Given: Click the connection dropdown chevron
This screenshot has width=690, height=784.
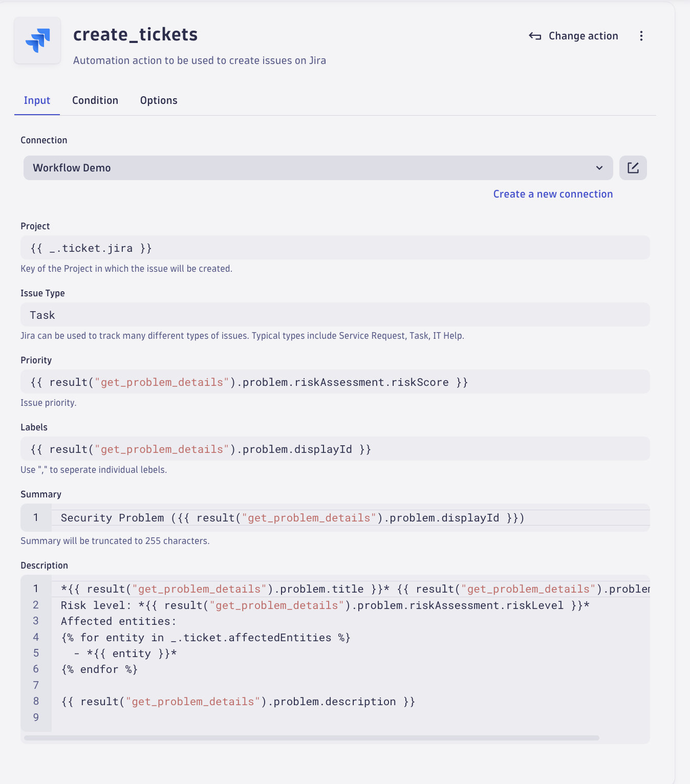Looking at the screenshot, I should click(599, 167).
